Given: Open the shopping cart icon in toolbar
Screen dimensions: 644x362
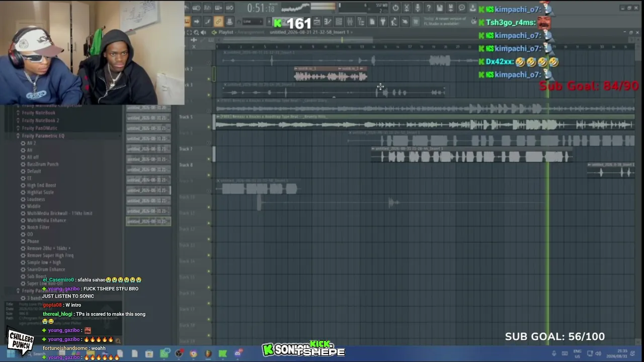Looking at the screenshot, I should point(416,22).
